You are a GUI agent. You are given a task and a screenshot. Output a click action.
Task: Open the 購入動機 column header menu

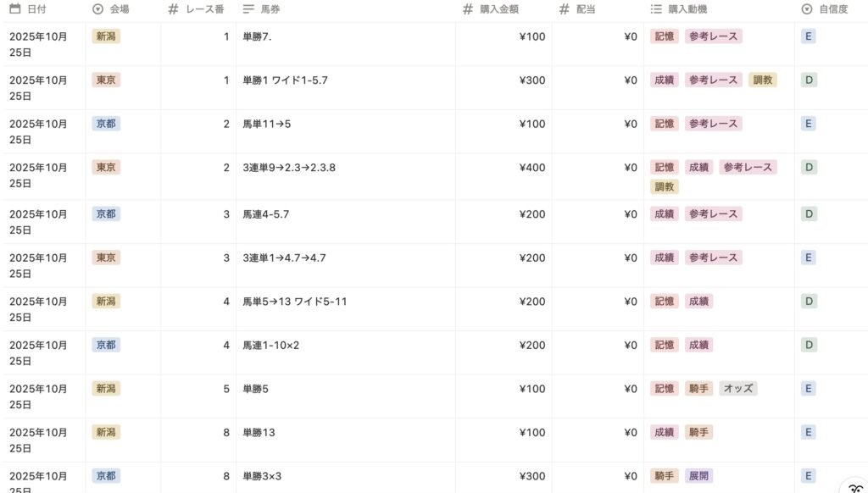[687, 9]
